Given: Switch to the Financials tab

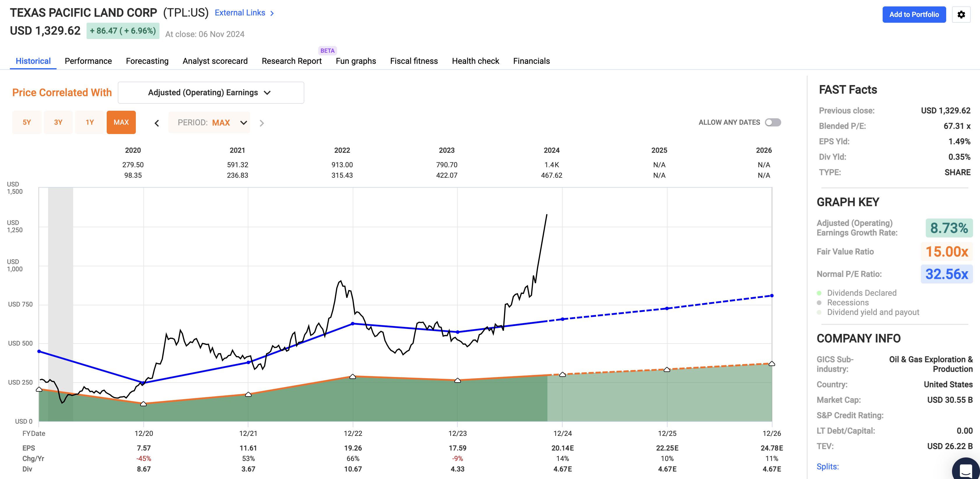Looking at the screenshot, I should coord(531,61).
